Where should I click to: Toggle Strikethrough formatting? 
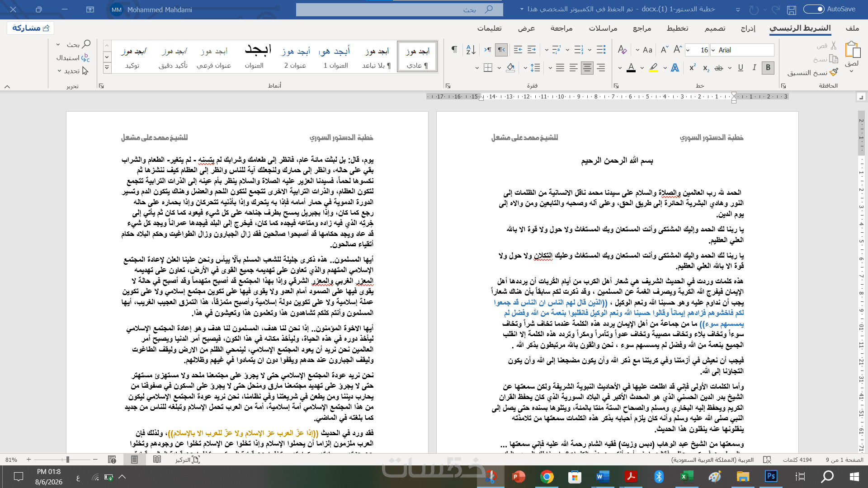[719, 68]
